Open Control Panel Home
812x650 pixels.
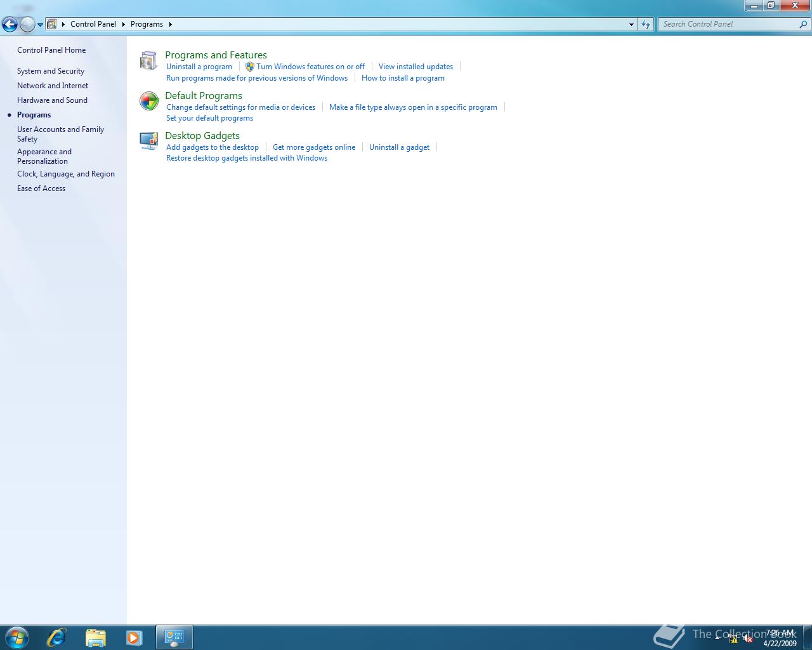[x=51, y=50]
